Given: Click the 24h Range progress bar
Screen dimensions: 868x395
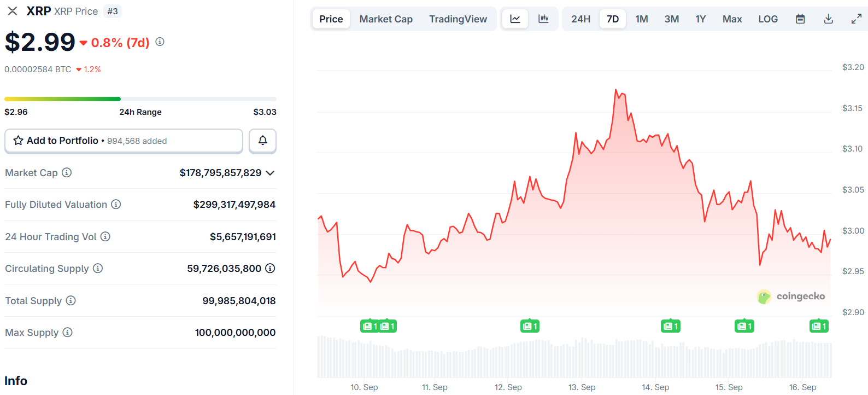Looking at the screenshot, I should click(x=140, y=99).
